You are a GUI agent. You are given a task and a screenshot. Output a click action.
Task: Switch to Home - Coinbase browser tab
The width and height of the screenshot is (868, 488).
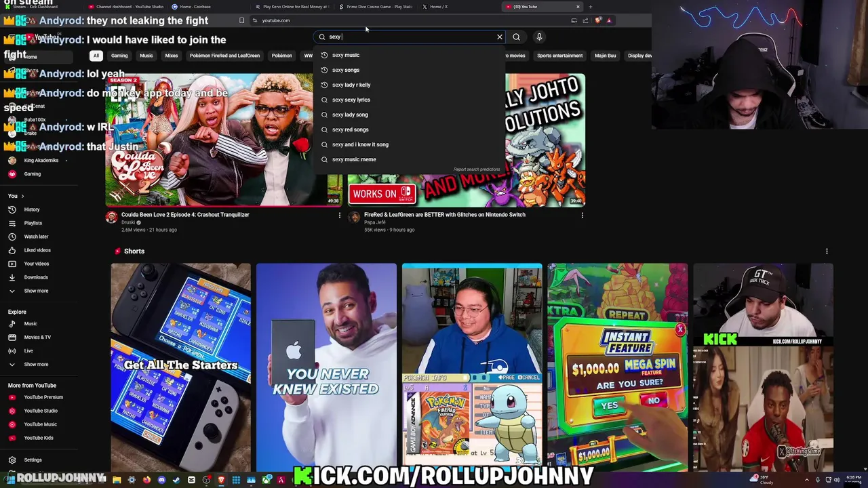[x=195, y=7]
